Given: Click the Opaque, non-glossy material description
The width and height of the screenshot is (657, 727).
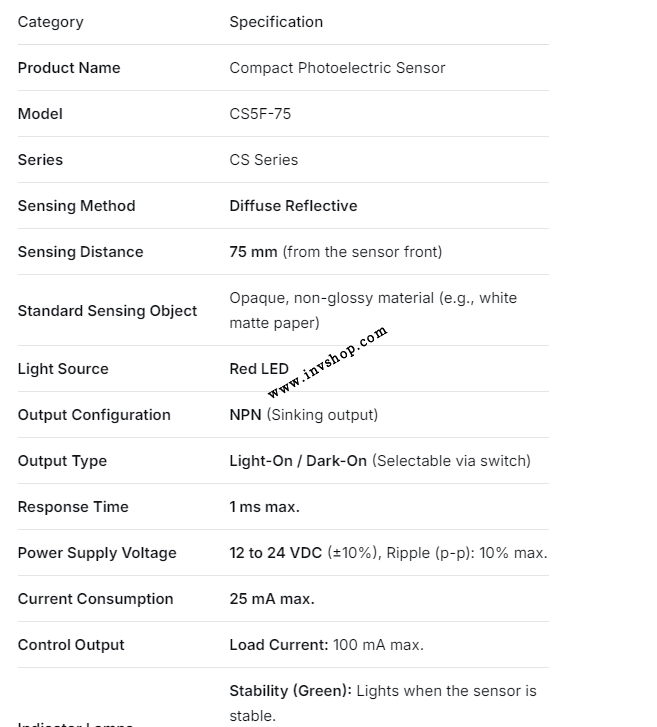Looking at the screenshot, I should [373, 310].
